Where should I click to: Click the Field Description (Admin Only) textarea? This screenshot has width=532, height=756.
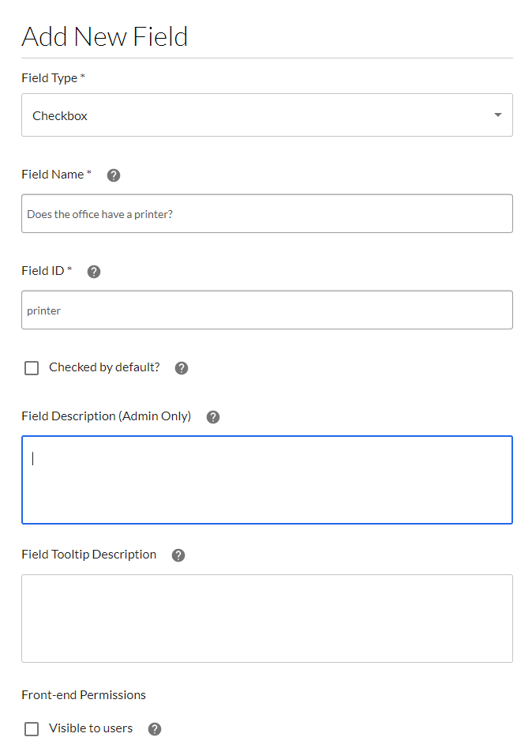[266, 480]
